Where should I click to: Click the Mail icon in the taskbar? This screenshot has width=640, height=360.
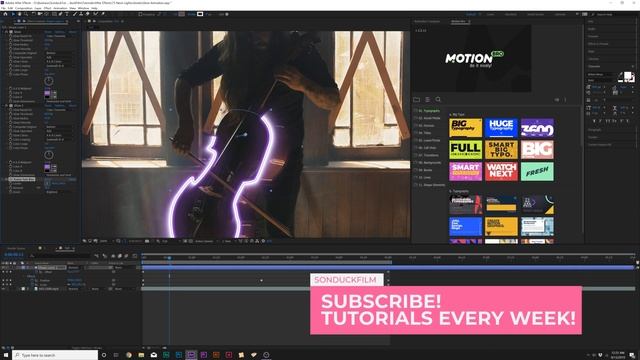153,355
